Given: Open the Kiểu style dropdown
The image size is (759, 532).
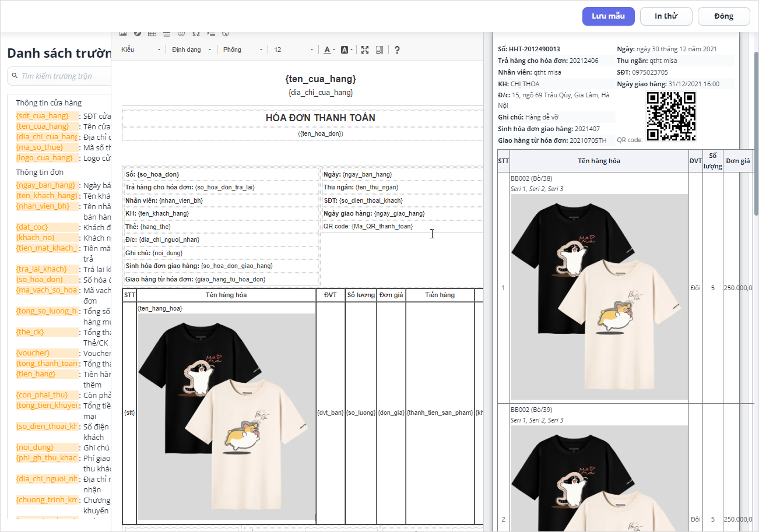Looking at the screenshot, I should [141, 50].
